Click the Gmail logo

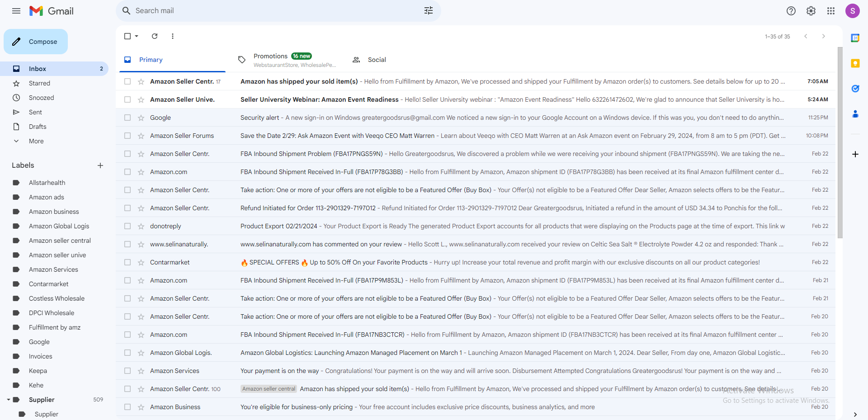point(52,11)
